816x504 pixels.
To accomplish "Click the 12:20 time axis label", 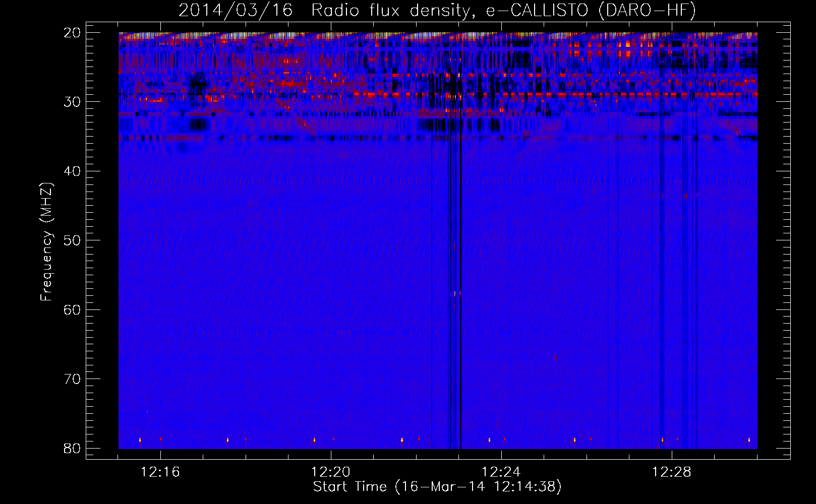I will coord(331,472).
